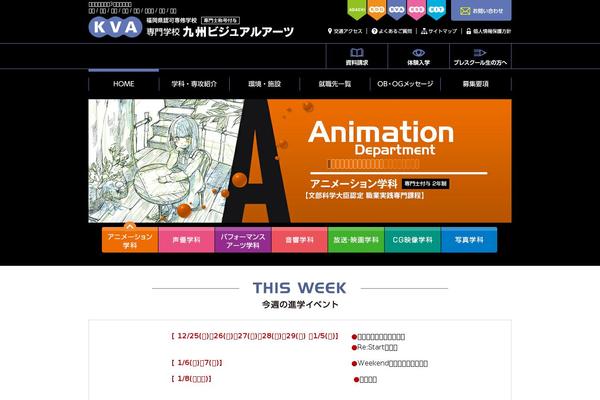
Task: Open the Weekend event entry
Action: [390, 364]
